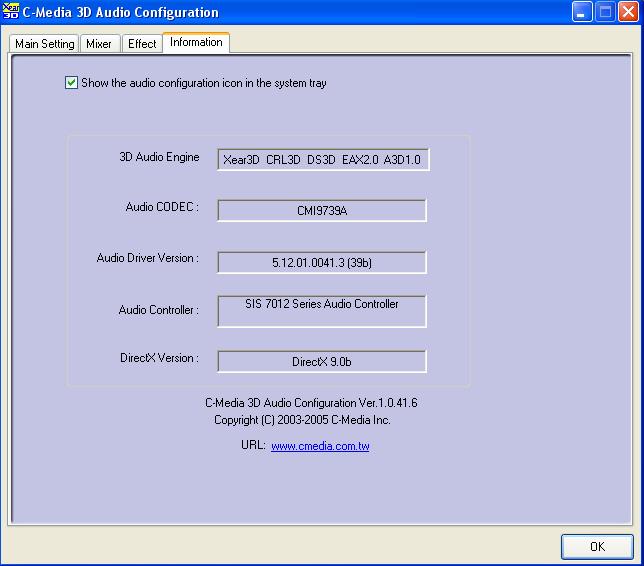Click the 'DirectX Version :' label

[x=159, y=358]
